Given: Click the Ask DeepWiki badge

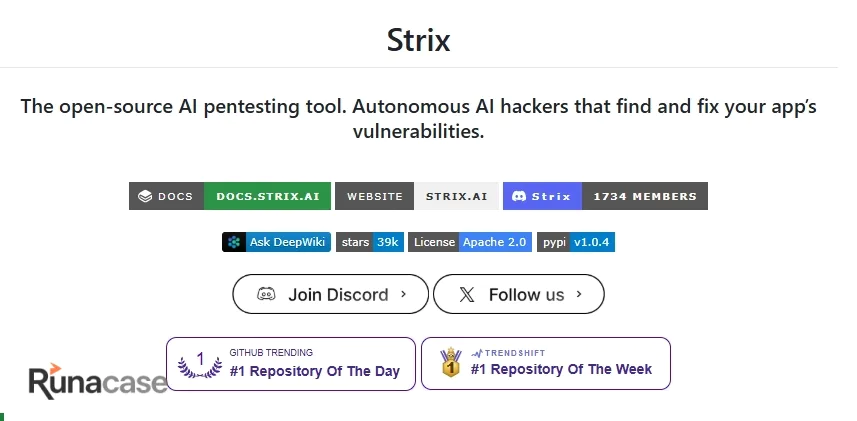Looking at the screenshot, I should (276, 242).
